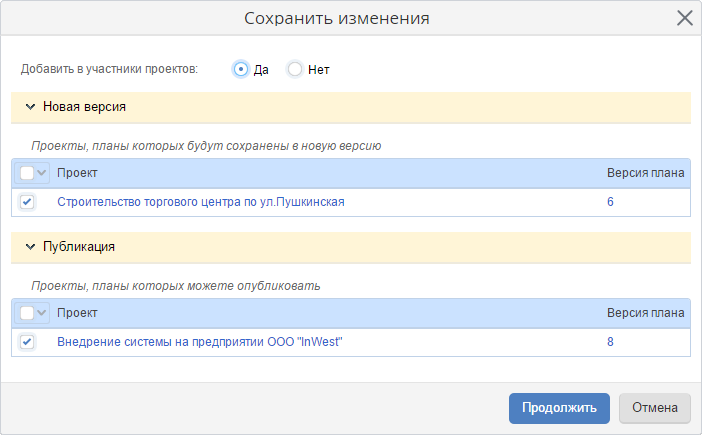Viewport: 702px width, 435px height.
Task: Click Проект column header in Новая версия table
Action: pos(77,173)
